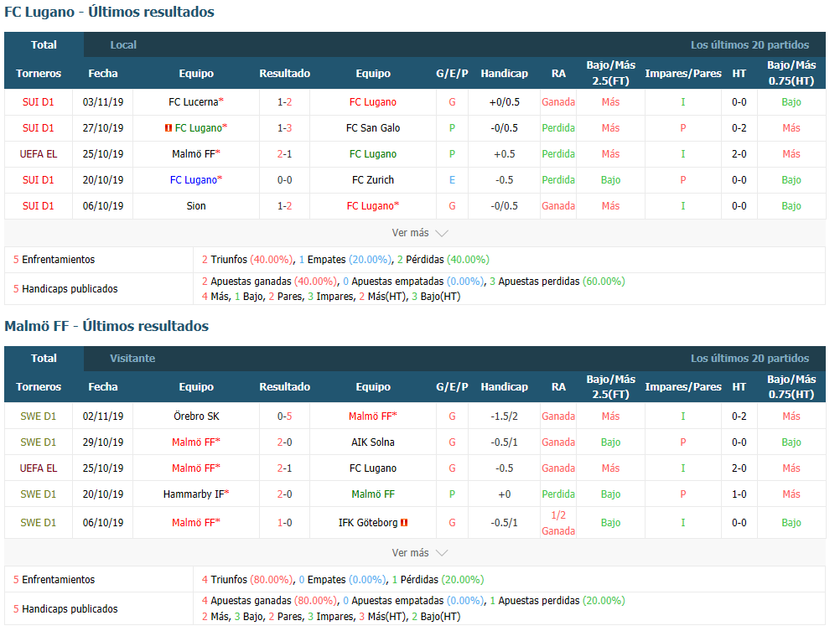Click the 0-2 half-time score in FC San Galo row
840x631 pixels.
pos(739,128)
